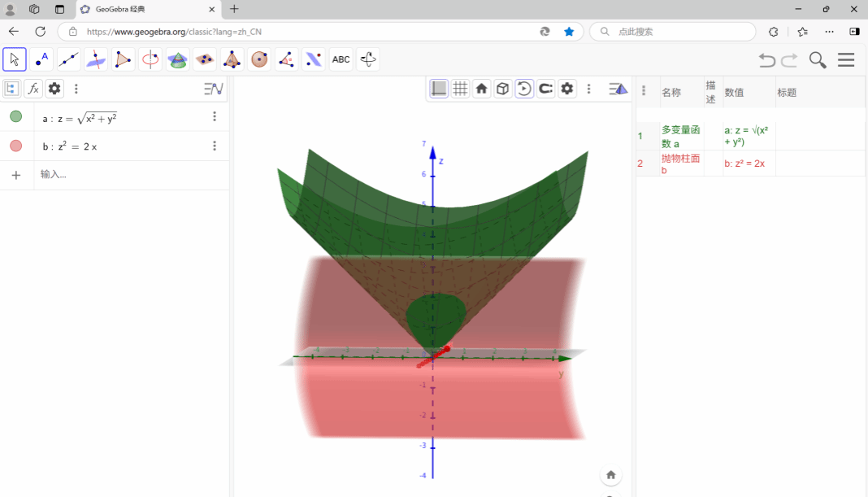Open the main hamburger menu
The image size is (868, 497).
tap(846, 60)
